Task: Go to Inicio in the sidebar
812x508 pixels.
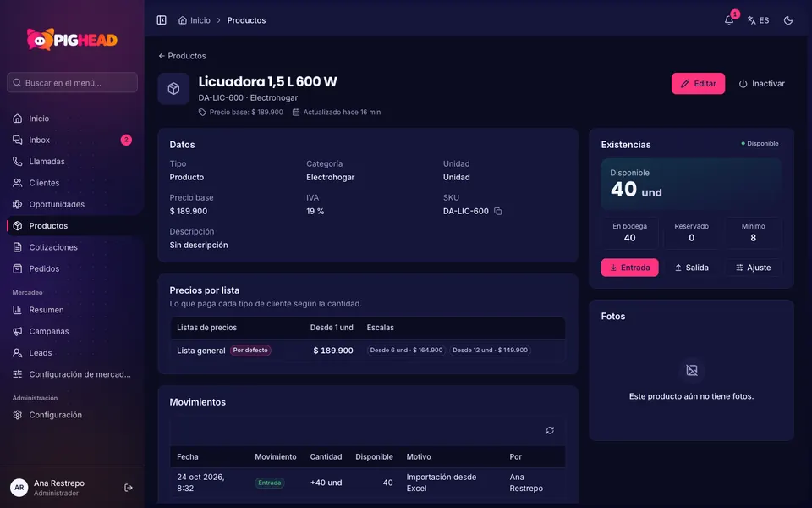Action: coord(72,119)
